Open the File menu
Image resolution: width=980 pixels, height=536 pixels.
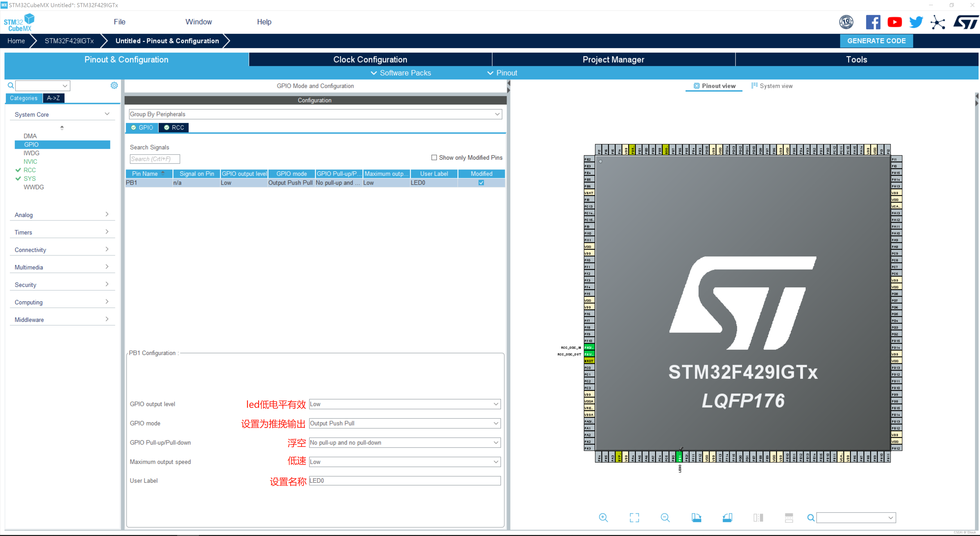(x=120, y=22)
